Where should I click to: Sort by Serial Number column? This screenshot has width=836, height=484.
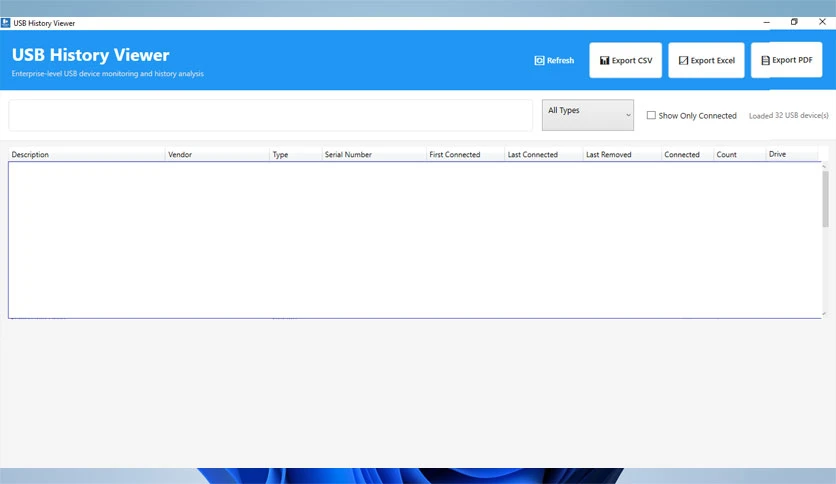point(374,155)
